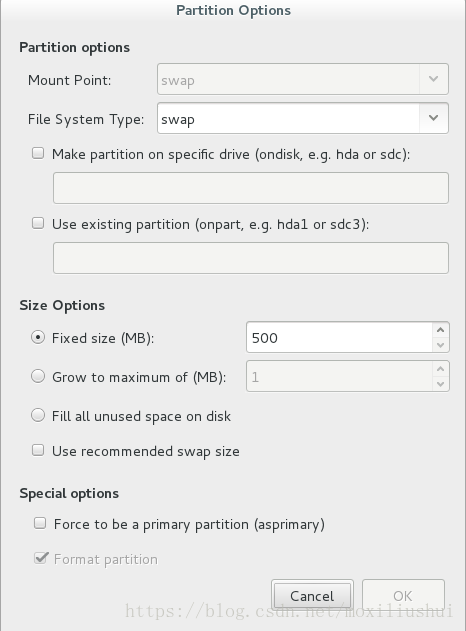Expand the Mount Point dropdown arrow

433,79
